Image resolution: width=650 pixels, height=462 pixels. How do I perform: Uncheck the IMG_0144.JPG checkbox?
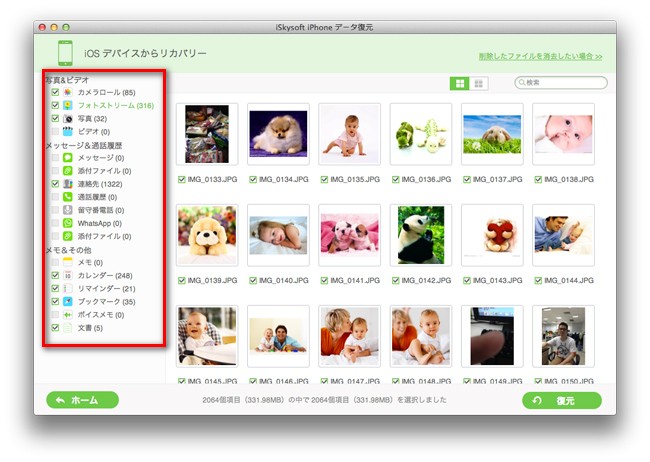point(538,280)
